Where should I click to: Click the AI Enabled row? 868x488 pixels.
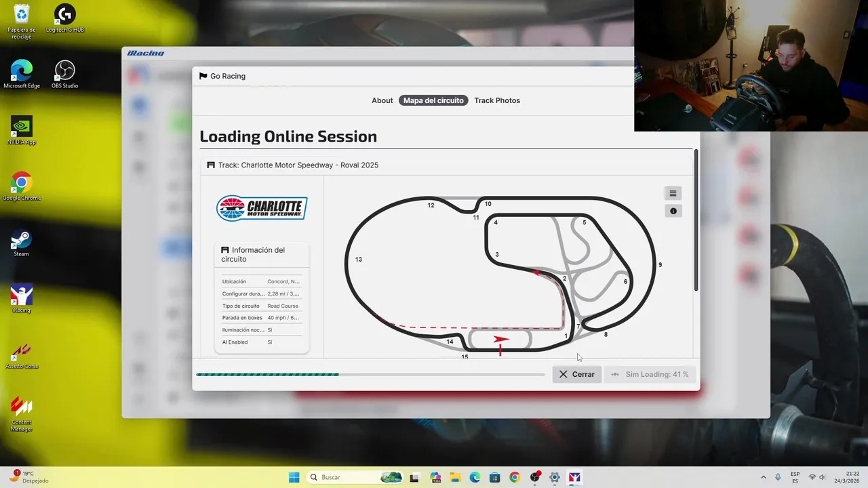tap(262, 342)
